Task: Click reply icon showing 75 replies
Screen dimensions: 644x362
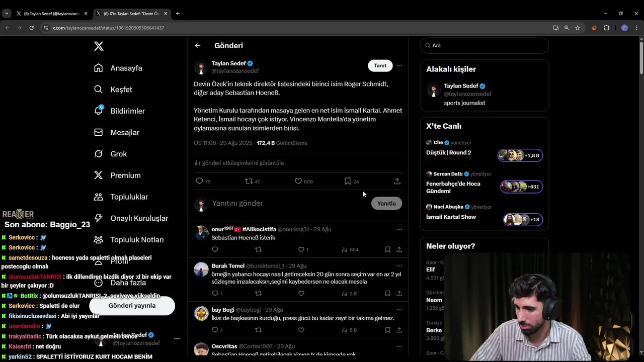Action: pos(203,181)
